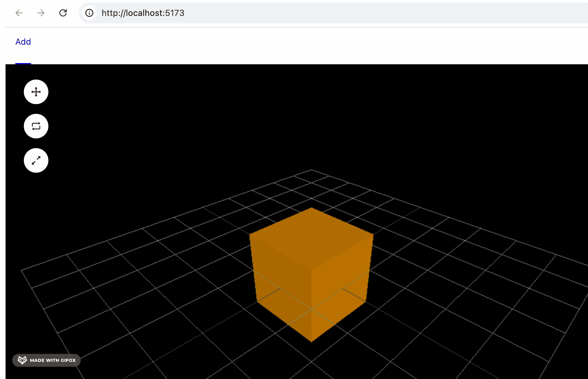Go back to the previous page
The height and width of the screenshot is (379, 588).
19,13
